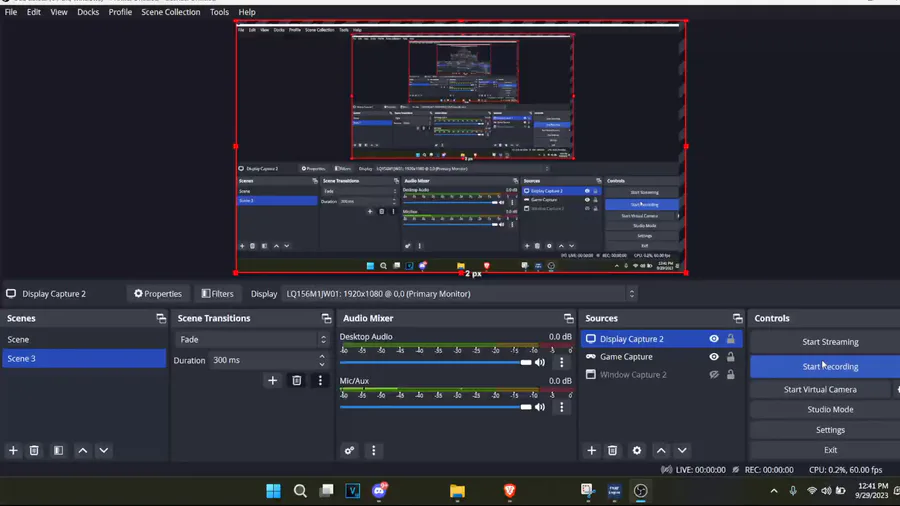900x506 pixels.
Task: Adjust Mic/Aux volume slider
Action: tap(436, 407)
